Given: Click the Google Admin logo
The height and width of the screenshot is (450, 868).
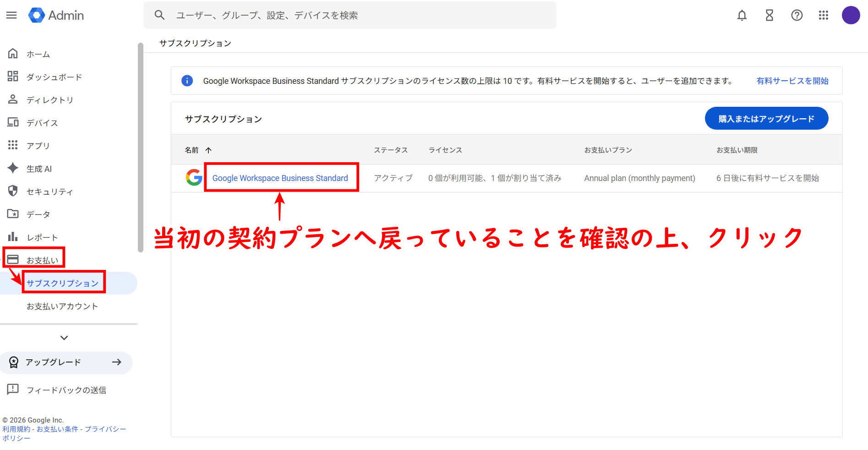Looking at the screenshot, I should 56,15.
